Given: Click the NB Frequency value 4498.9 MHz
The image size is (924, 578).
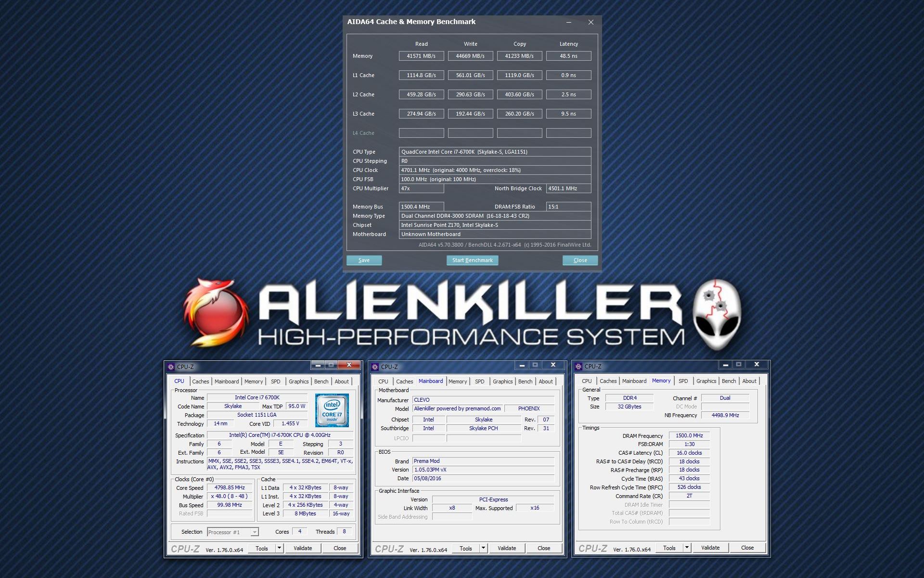Looking at the screenshot, I should pyautogui.click(x=725, y=415).
